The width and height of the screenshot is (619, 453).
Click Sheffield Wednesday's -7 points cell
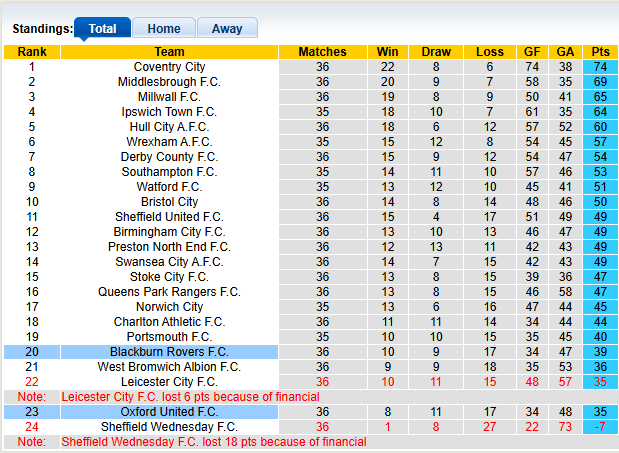click(600, 427)
